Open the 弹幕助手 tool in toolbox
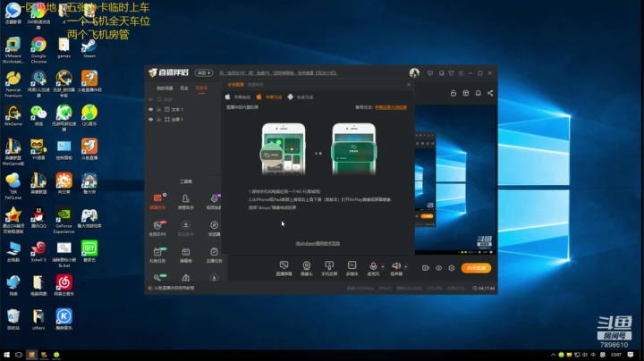 (157, 202)
